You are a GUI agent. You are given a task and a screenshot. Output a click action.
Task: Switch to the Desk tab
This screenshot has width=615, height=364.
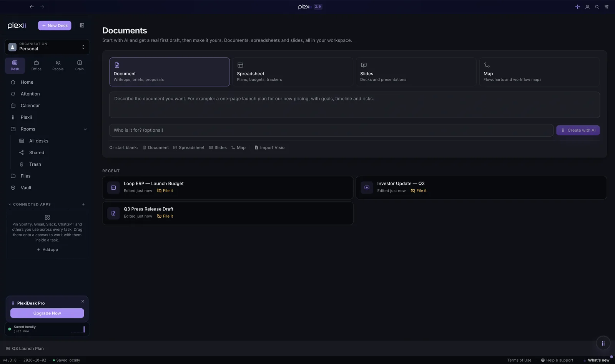15,65
